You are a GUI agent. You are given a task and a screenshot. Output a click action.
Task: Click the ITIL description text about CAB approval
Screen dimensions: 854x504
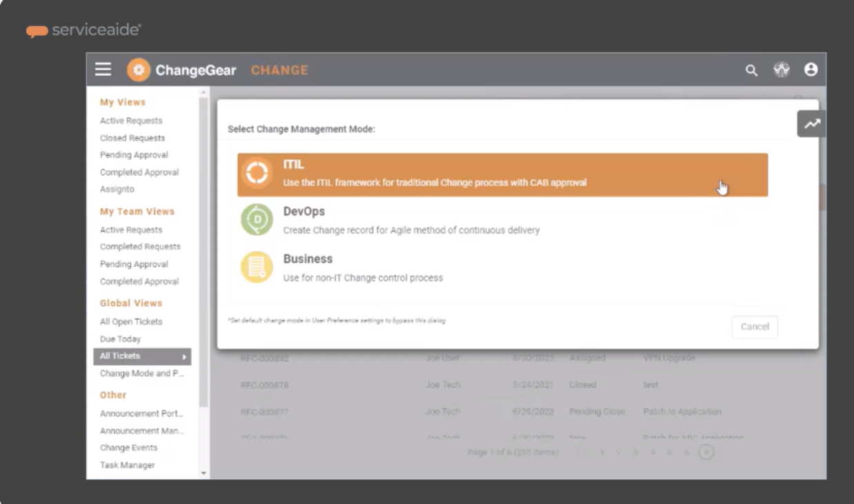pos(435,183)
